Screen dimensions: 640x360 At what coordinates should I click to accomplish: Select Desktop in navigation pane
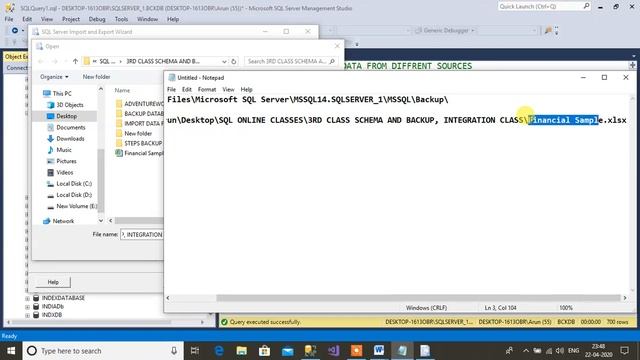[62, 116]
